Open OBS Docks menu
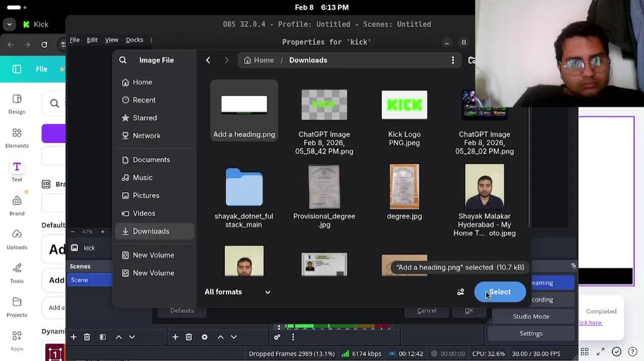The image size is (644, 361). [134, 40]
